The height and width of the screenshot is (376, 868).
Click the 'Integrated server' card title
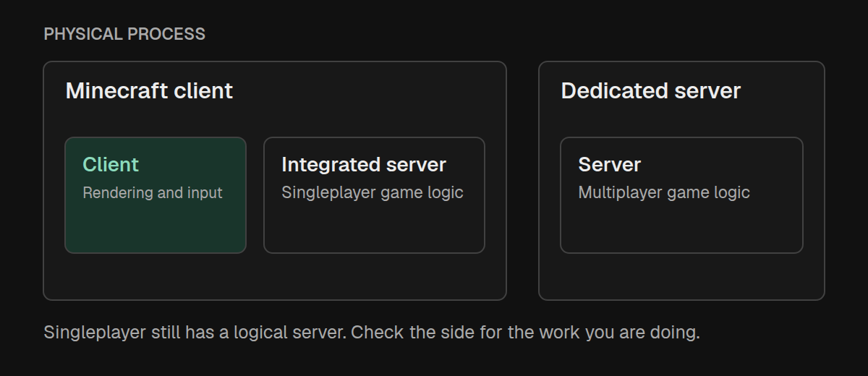click(364, 165)
